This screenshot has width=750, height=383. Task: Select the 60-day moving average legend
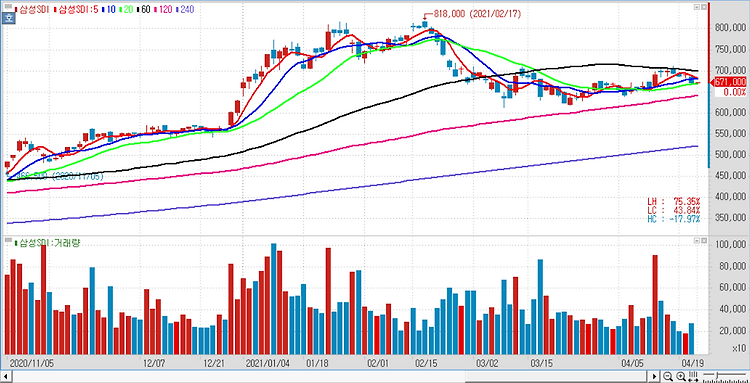tap(144, 9)
